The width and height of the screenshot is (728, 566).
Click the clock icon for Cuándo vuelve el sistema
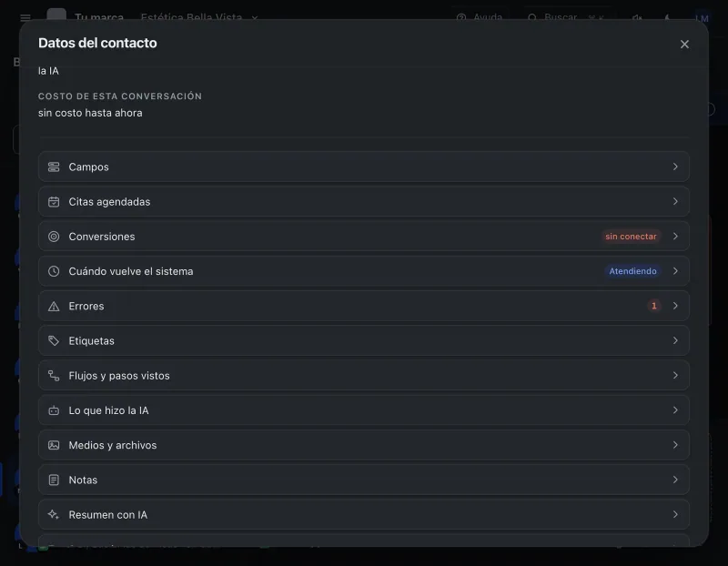pos(54,271)
